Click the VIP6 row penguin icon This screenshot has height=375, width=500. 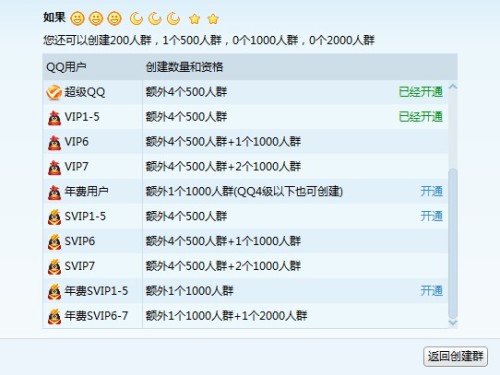click(54, 143)
